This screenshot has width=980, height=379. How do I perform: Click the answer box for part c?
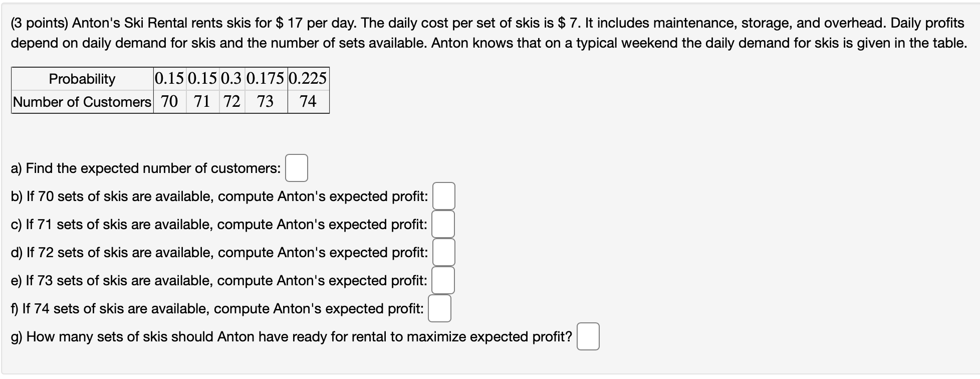pyautogui.click(x=443, y=224)
